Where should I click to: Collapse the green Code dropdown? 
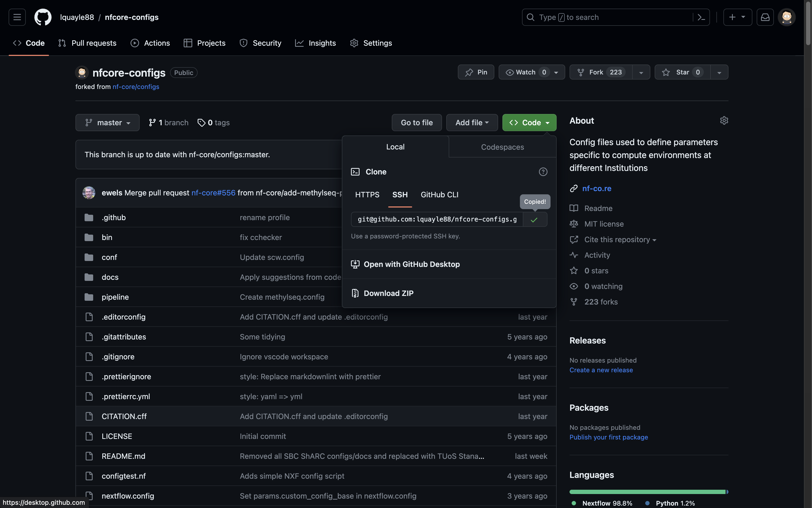pyautogui.click(x=529, y=123)
